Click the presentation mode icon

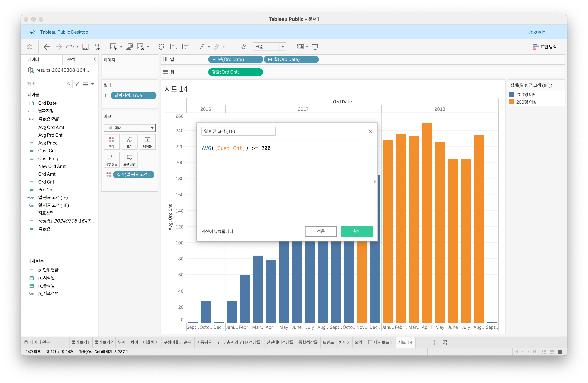point(315,47)
